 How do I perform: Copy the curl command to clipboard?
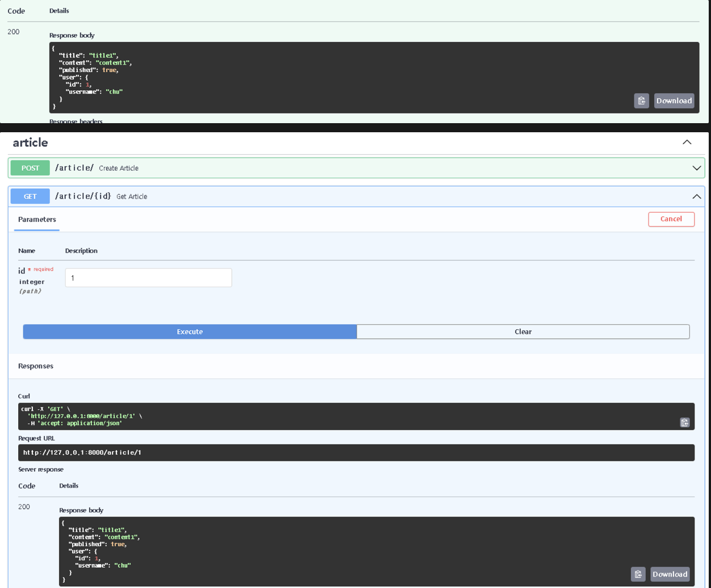[684, 422]
